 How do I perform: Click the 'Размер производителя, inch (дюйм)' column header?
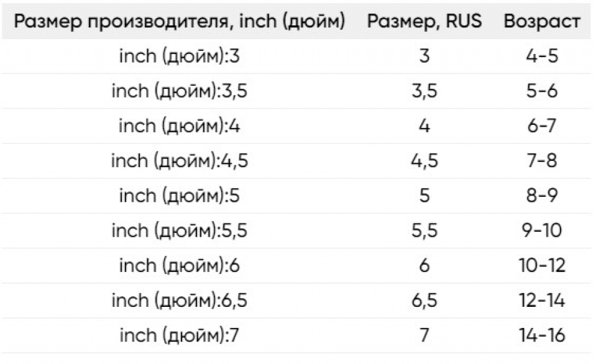180,21
